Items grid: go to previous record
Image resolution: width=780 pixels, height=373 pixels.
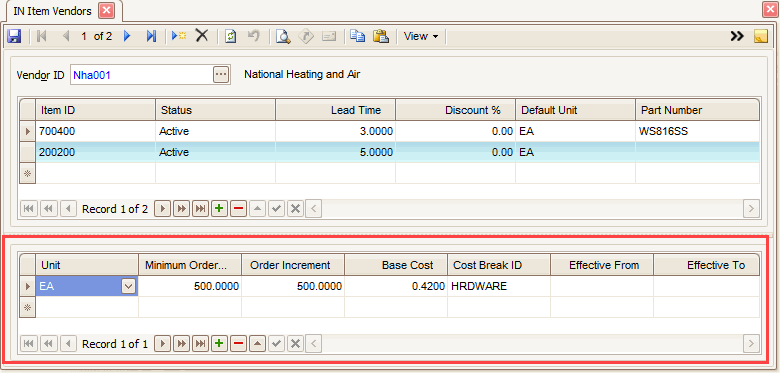[68, 209]
